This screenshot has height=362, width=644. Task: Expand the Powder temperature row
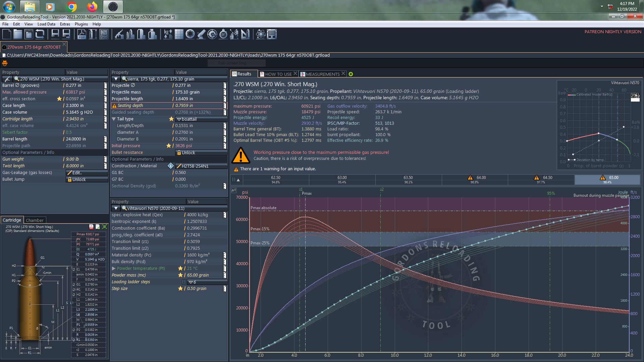click(114, 268)
